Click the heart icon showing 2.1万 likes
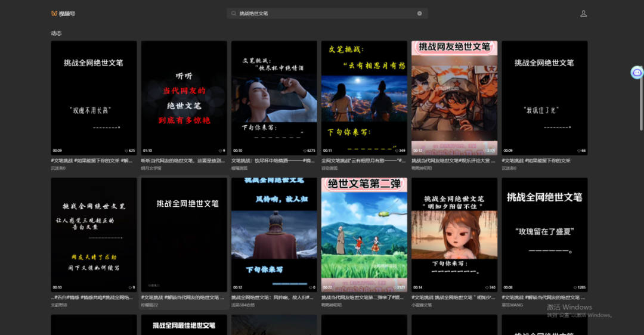Screen dimensions: 644x335 pyautogui.click(x=485, y=151)
